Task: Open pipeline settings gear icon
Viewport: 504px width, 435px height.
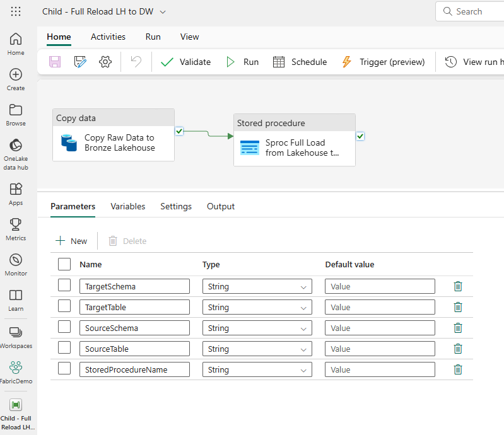Action: [x=105, y=62]
